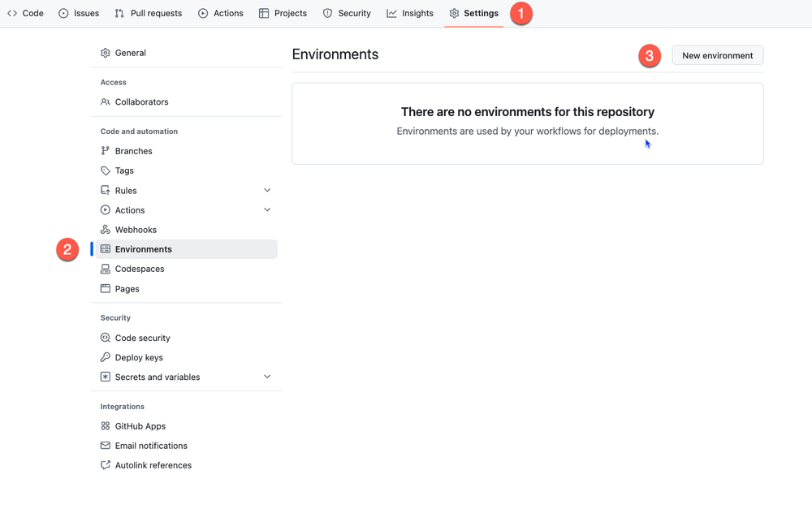Screen dimensions: 812x509
Task: Click the Deploy keys key icon
Action: (x=105, y=357)
